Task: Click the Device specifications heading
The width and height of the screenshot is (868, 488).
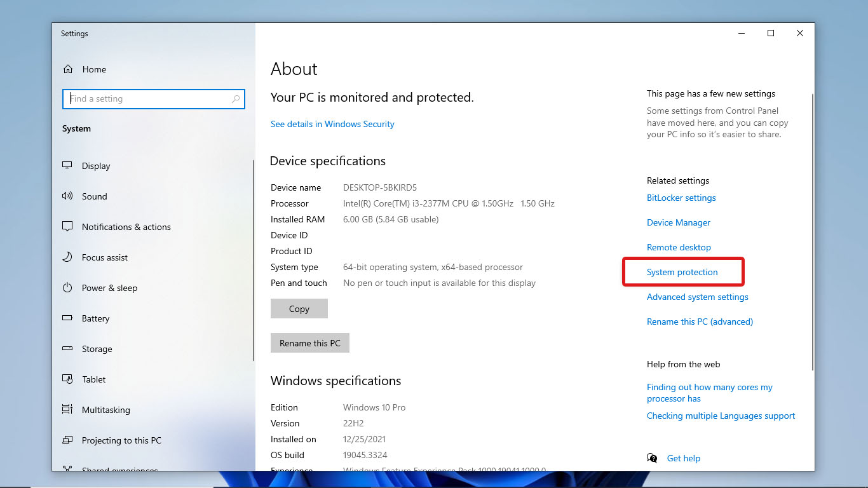Action: coord(328,161)
